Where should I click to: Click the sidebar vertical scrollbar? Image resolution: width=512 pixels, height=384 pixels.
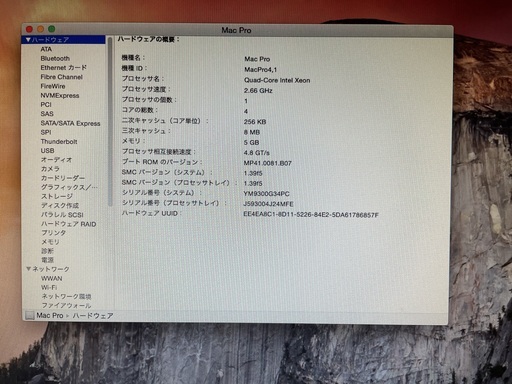[x=110, y=122]
